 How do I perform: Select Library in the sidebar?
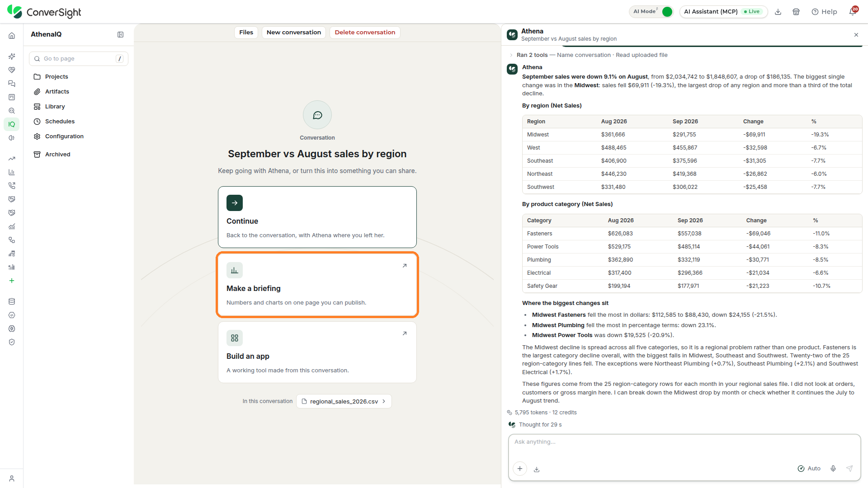click(x=55, y=107)
